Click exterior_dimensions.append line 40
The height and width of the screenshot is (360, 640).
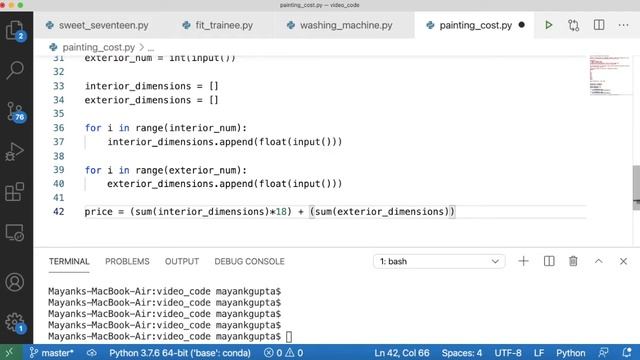224,184
